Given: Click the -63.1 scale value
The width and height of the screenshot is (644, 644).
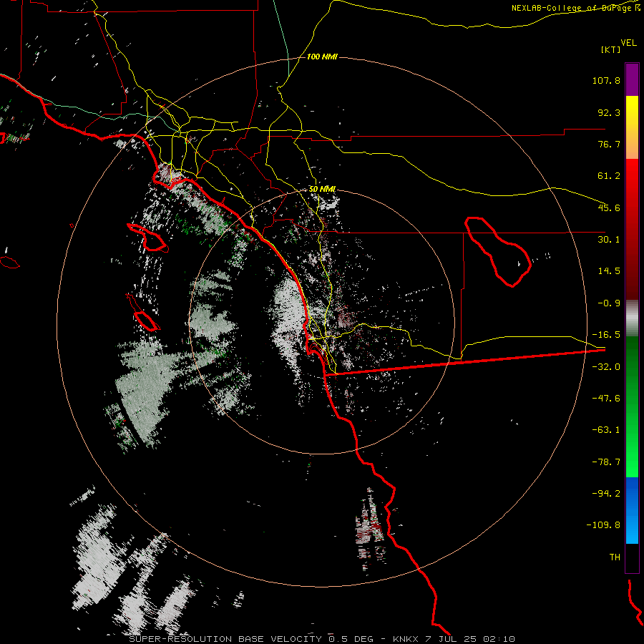Looking at the screenshot, I should tap(606, 430).
